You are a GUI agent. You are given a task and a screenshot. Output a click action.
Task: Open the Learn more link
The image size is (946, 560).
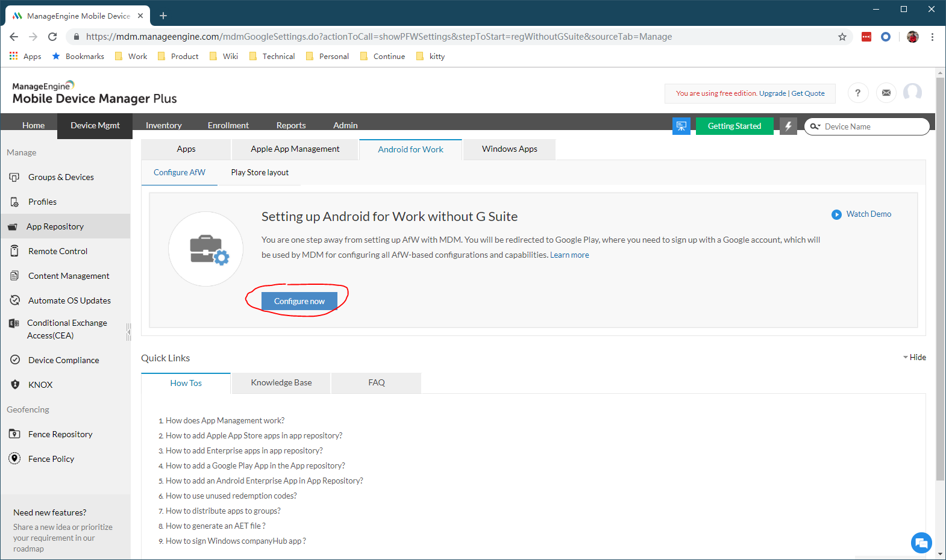tap(569, 255)
